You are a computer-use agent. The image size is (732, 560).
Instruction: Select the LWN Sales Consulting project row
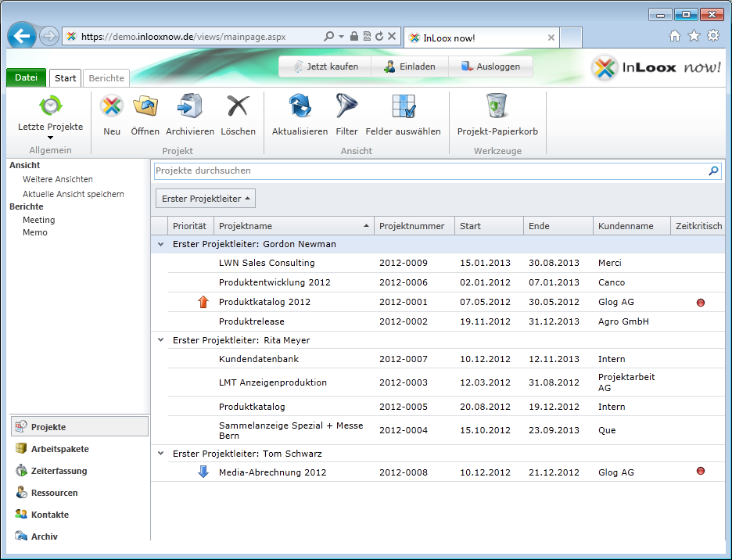pyautogui.click(x=446, y=263)
